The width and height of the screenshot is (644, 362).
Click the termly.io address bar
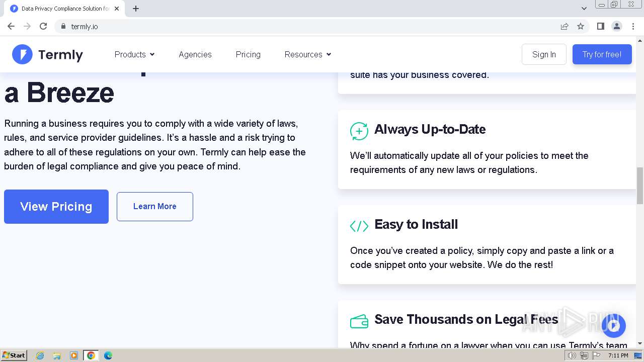307,26
